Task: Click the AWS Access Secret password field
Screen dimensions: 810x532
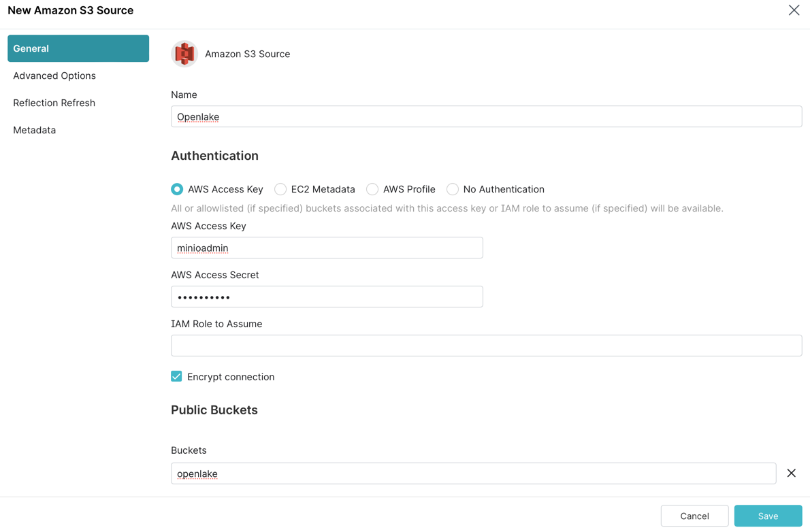Action: click(x=327, y=297)
